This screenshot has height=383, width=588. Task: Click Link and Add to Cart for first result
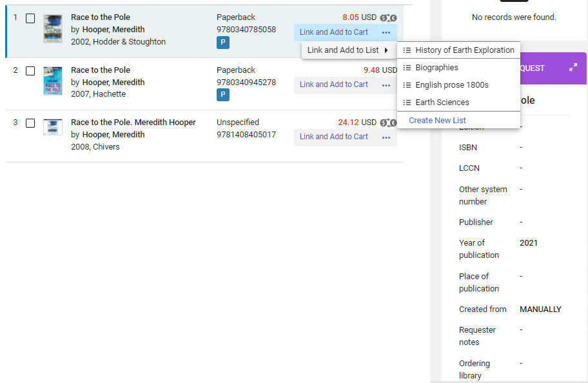click(334, 32)
